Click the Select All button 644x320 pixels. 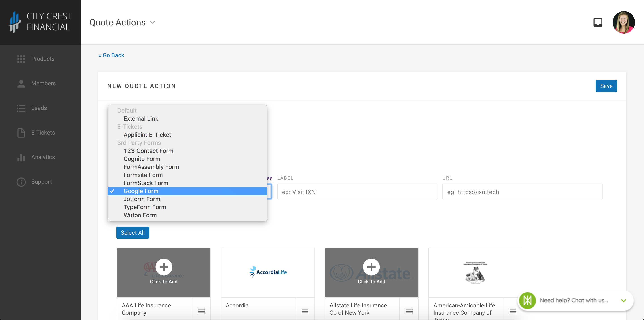[x=133, y=233]
